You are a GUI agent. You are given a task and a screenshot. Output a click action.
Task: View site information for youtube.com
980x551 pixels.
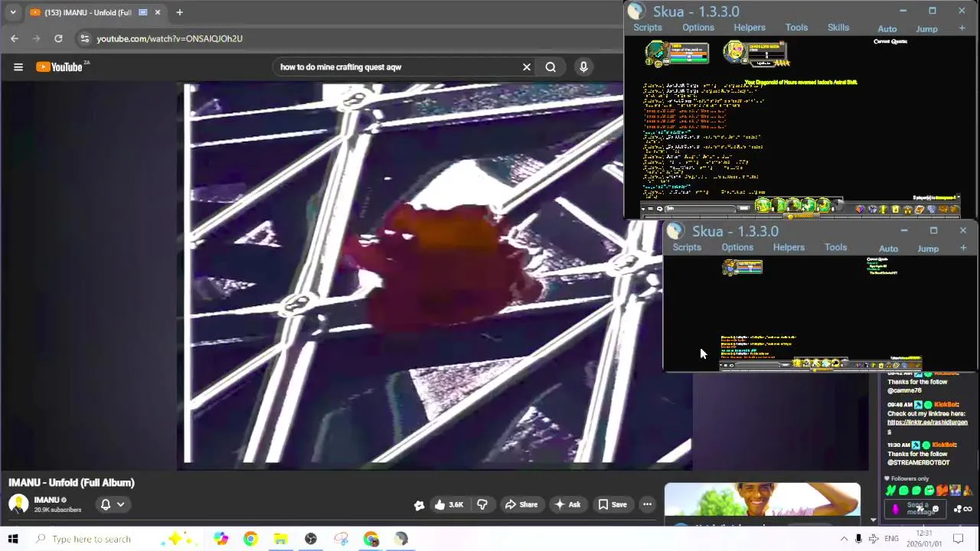[x=84, y=38]
